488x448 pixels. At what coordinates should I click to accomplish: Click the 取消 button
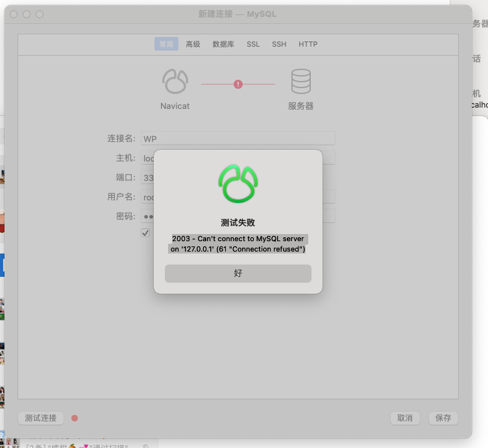pos(405,418)
